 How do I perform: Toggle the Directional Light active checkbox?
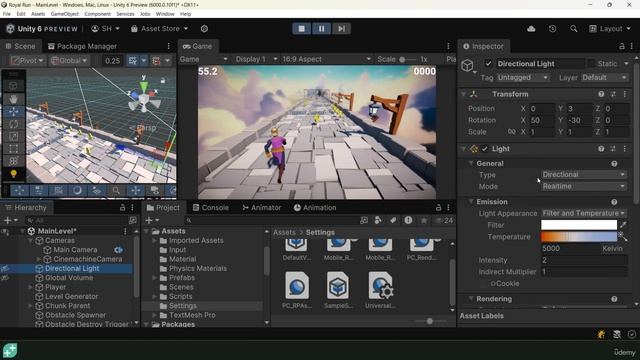pyautogui.click(x=488, y=64)
